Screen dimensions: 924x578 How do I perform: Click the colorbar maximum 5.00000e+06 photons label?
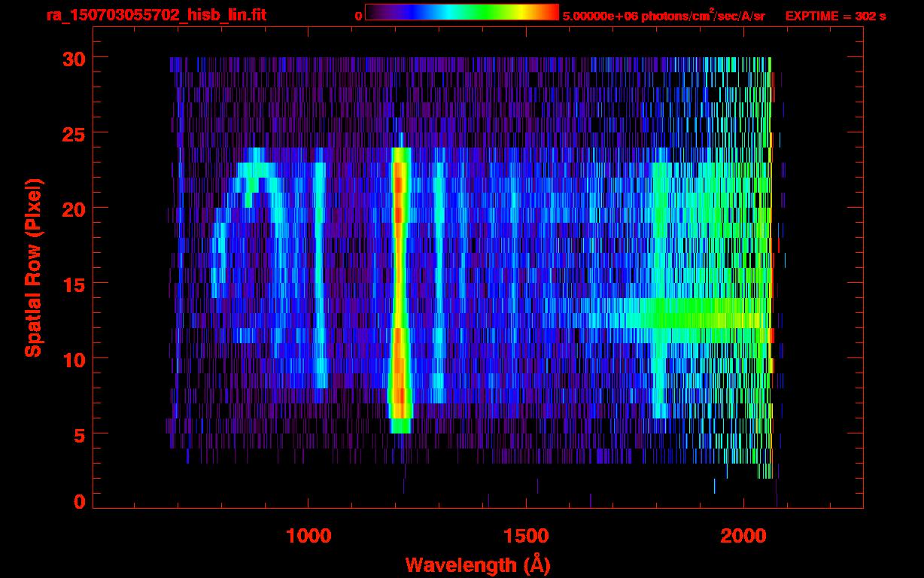664,15
